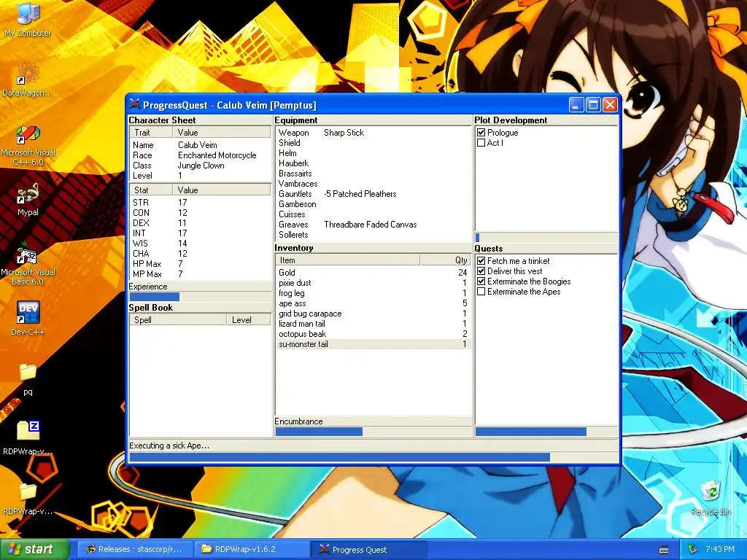Click the Trait column header

(x=151, y=133)
